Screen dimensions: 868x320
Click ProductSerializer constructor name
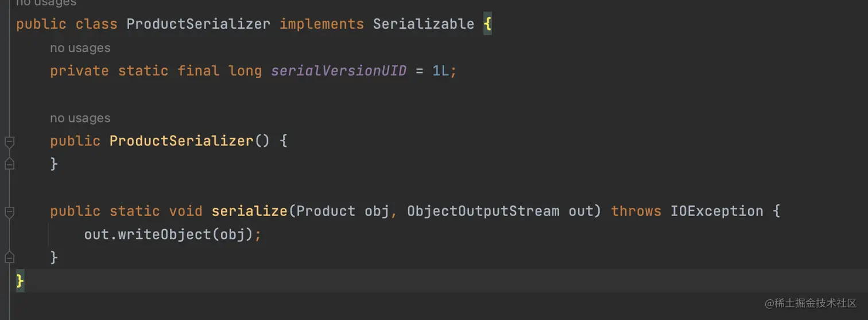tap(181, 141)
